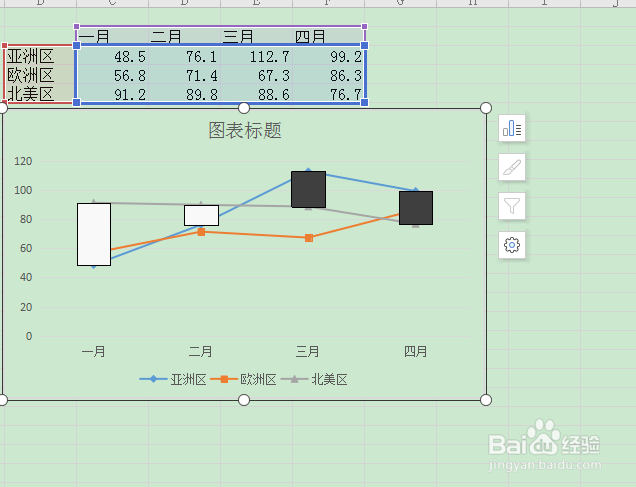Click the cell with value 67.3
636x487 pixels.
pyautogui.click(x=256, y=75)
